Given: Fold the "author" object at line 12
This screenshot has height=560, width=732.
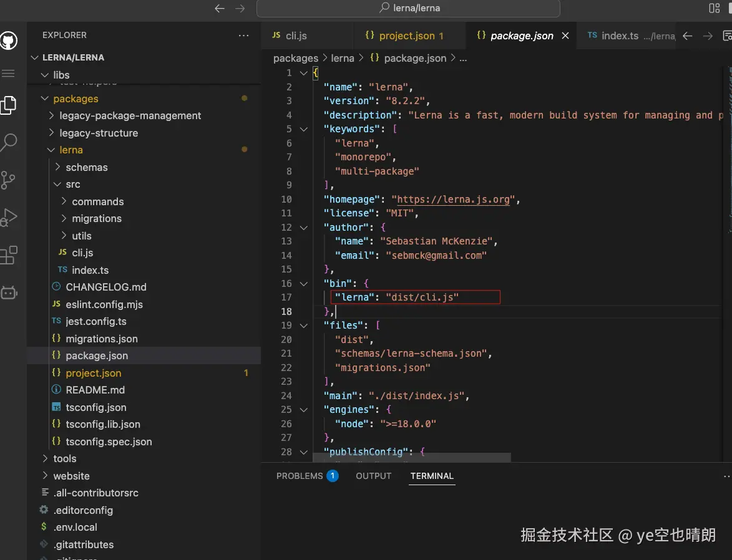Looking at the screenshot, I should [304, 228].
